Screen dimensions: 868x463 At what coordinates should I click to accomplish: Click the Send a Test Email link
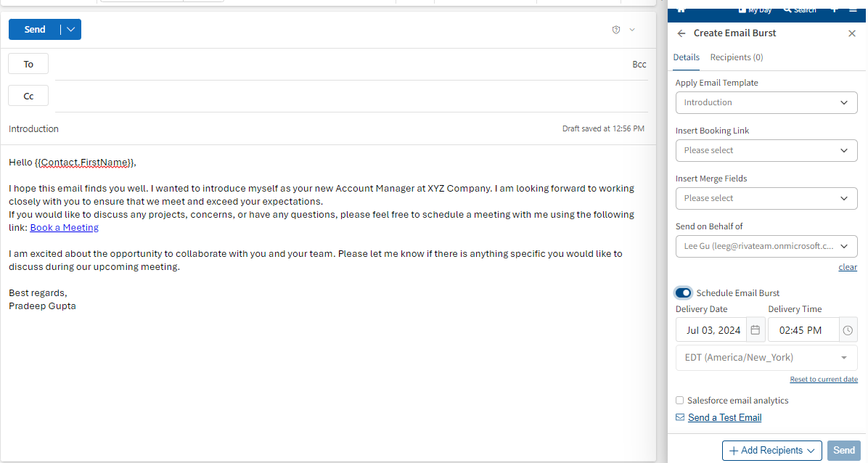coord(724,417)
